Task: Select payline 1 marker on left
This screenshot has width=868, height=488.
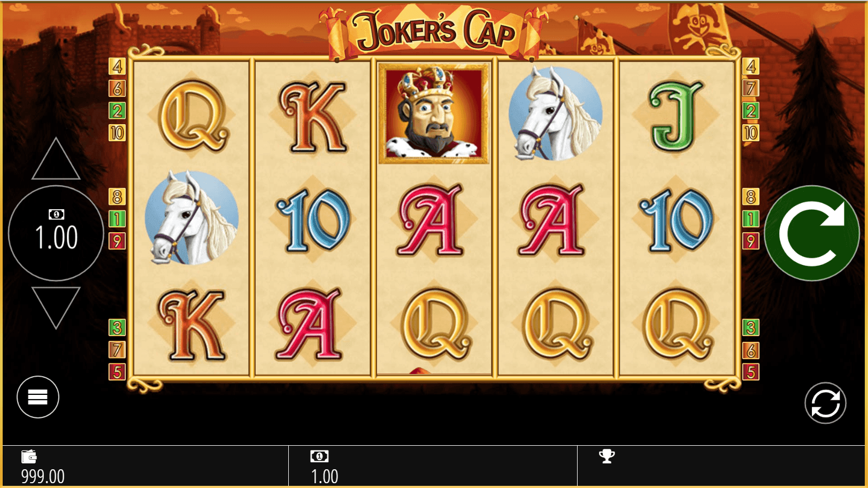Action: point(117,219)
